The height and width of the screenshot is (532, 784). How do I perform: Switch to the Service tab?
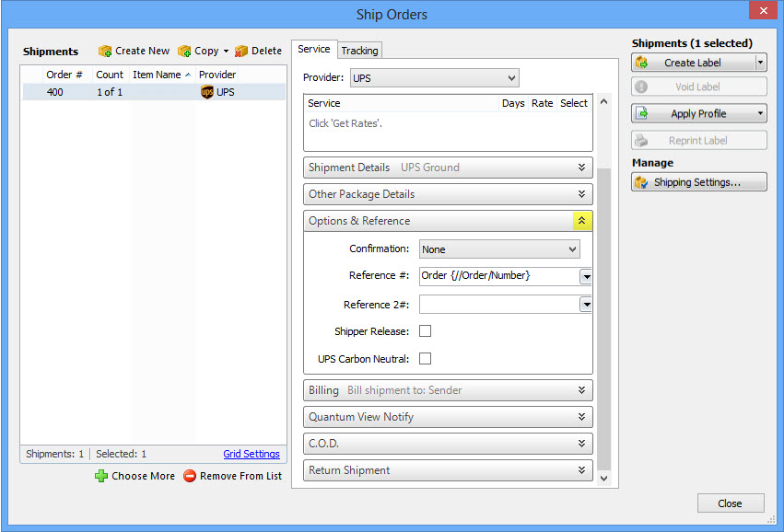coord(314,49)
